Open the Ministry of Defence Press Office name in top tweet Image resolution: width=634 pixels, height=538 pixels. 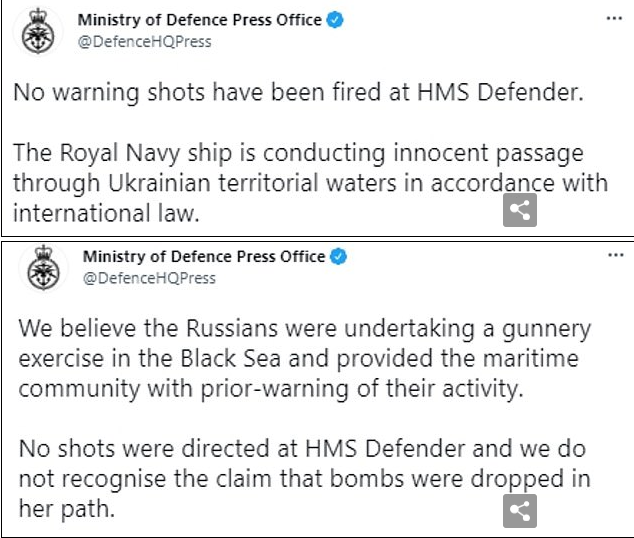click(x=202, y=21)
